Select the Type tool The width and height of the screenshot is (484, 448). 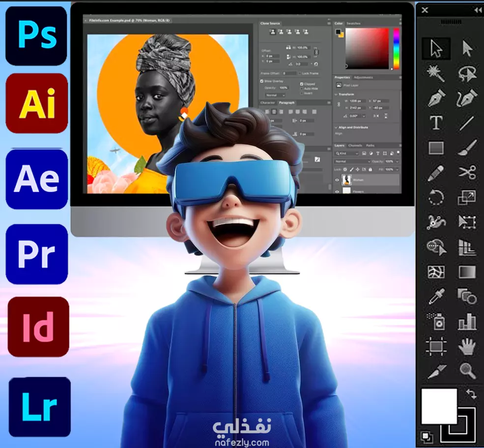coord(436,123)
